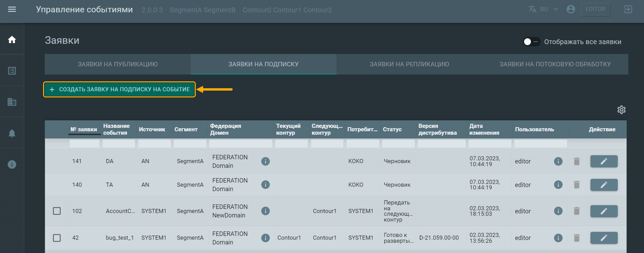This screenshot has width=644, height=253.
Task: Switch to 'Заявки на публикацию' tab
Action: click(x=118, y=64)
